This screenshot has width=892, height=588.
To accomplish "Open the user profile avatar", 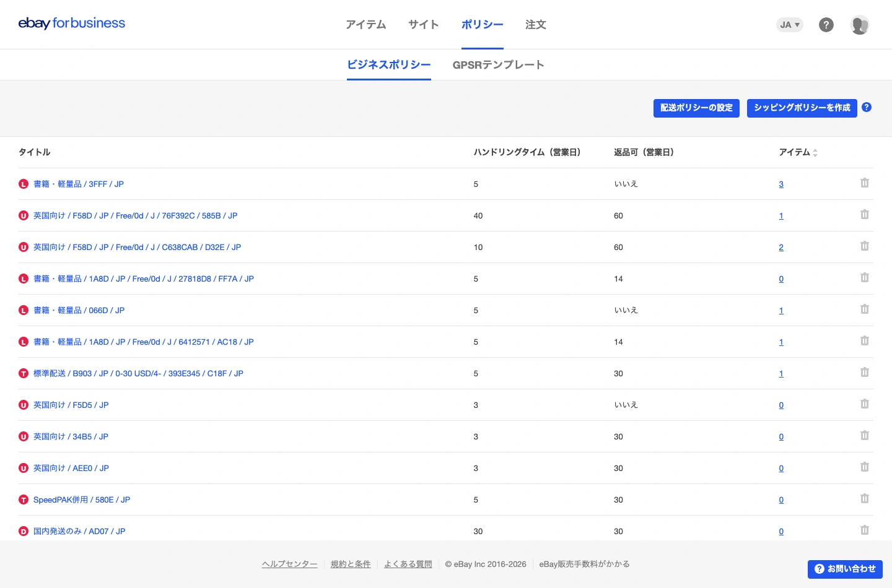I will (860, 25).
